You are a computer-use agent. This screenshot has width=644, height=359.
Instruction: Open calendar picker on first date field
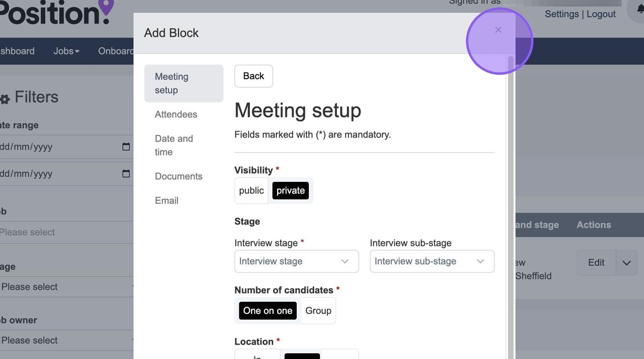[126, 147]
